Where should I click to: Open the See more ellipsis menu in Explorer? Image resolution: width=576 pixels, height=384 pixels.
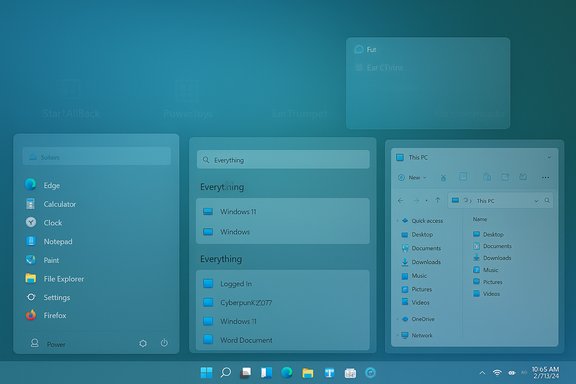click(x=545, y=178)
